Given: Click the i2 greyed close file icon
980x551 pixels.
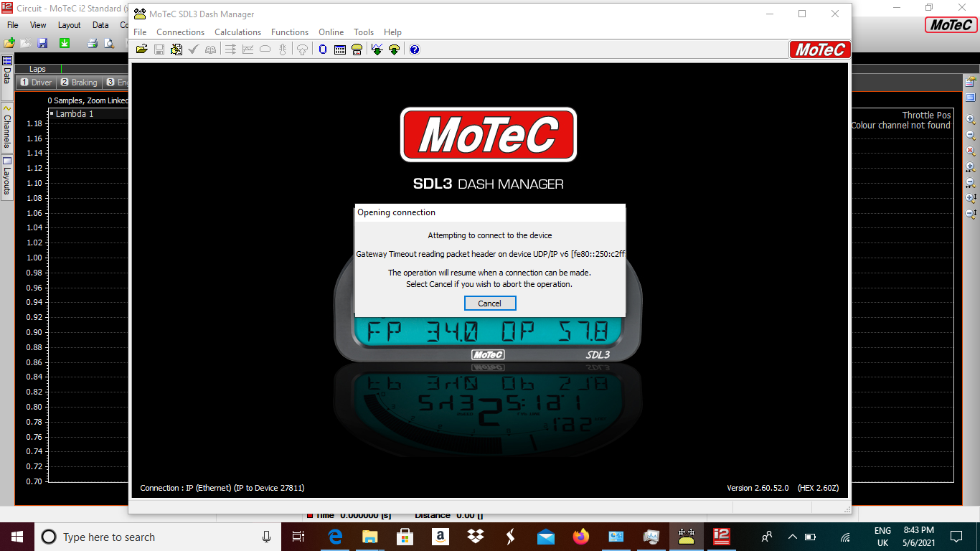Looking at the screenshot, I should (26, 43).
